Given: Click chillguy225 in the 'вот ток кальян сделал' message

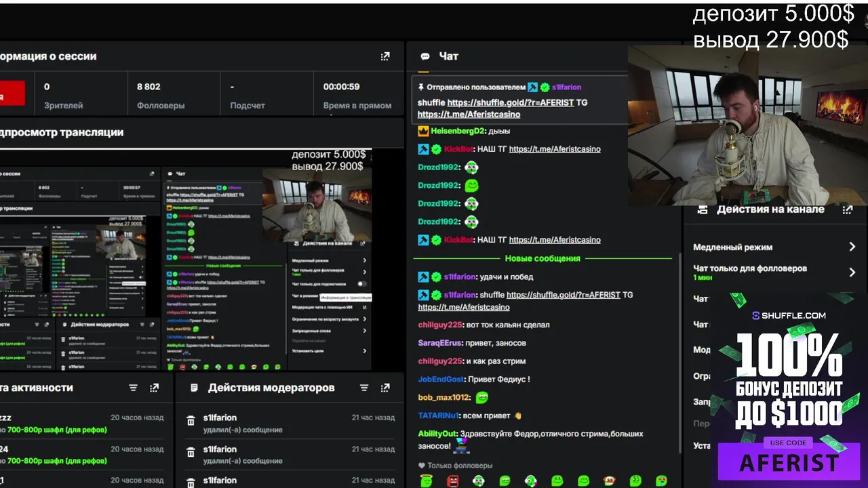Looking at the screenshot, I should (x=440, y=325).
